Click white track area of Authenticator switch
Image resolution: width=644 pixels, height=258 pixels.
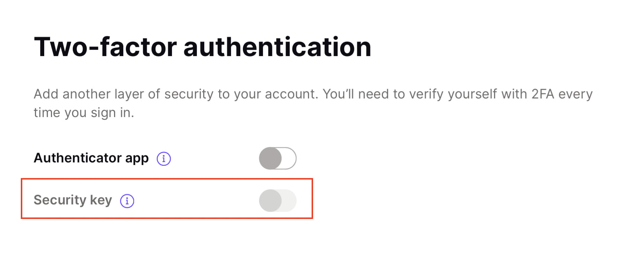[x=289, y=158]
